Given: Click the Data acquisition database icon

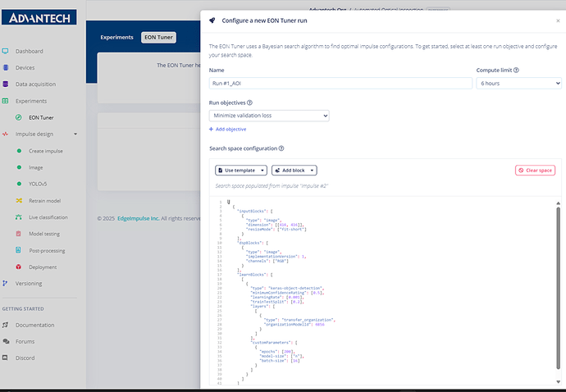Looking at the screenshot, I should (5, 84).
